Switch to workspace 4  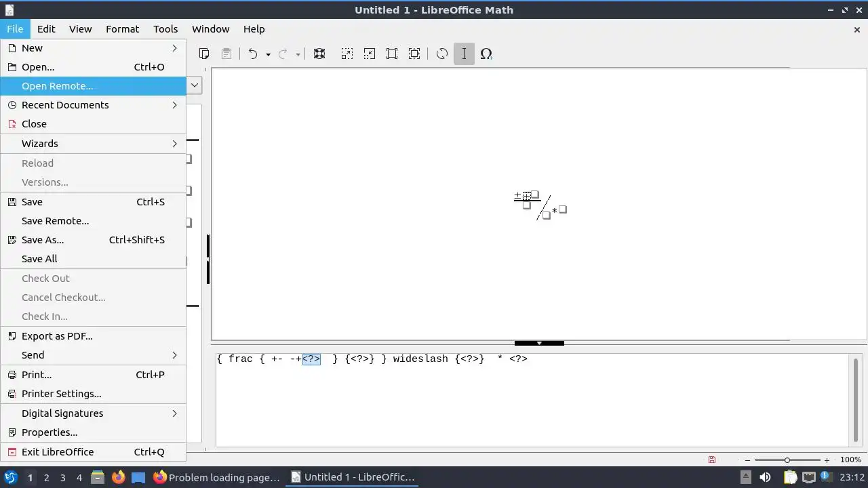point(79,478)
